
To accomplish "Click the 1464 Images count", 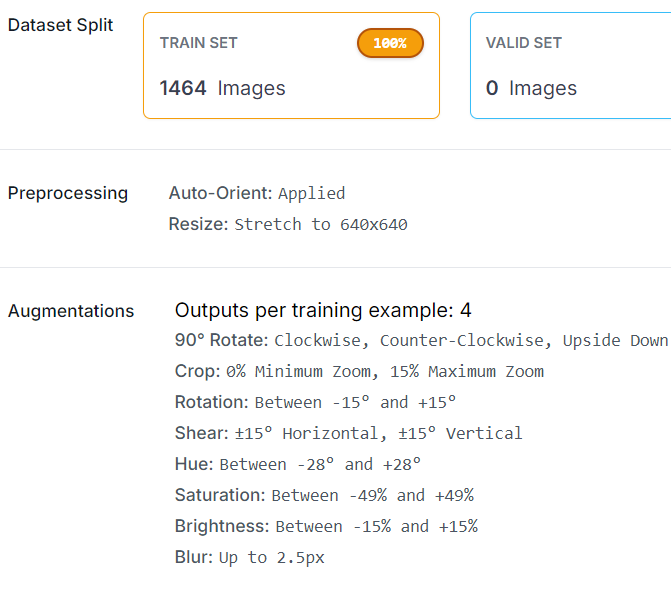I will (222, 88).
